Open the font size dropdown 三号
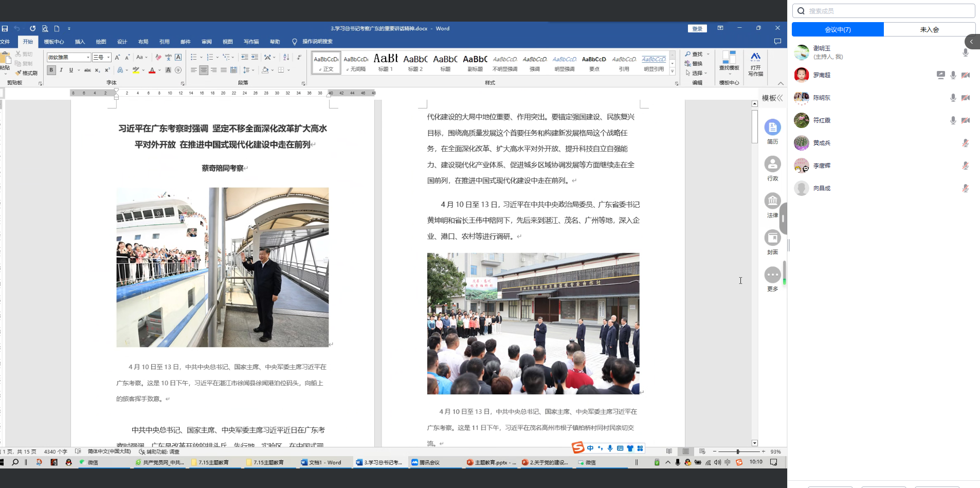Viewport: 980px width, 488px height. [x=108, y=58]
